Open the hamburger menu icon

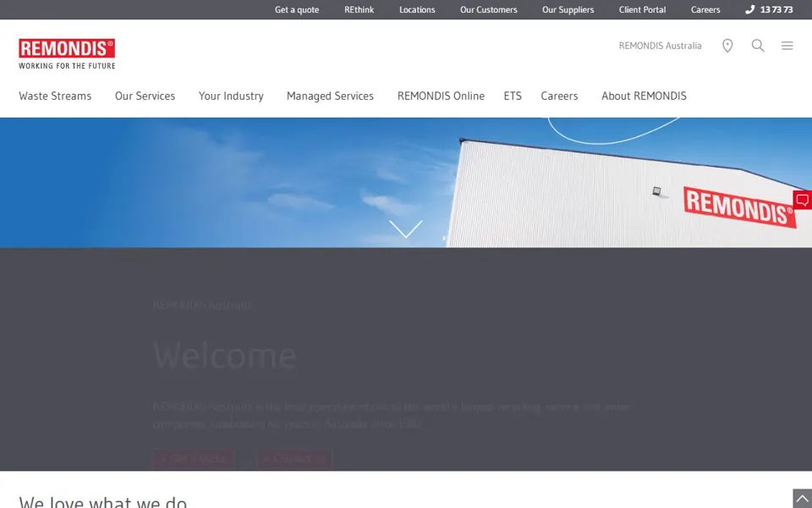[x=787, y=46]
